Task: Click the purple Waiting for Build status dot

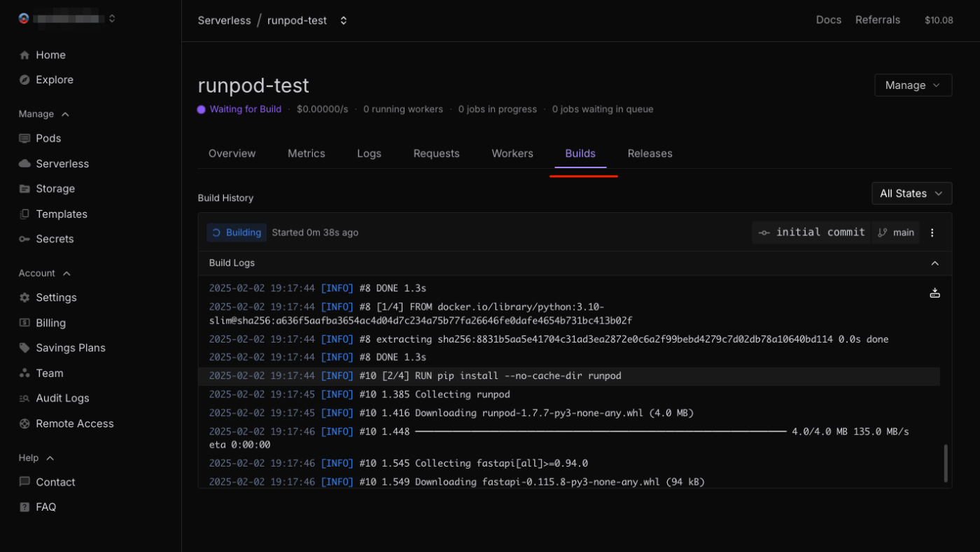Action: point(202,109)
